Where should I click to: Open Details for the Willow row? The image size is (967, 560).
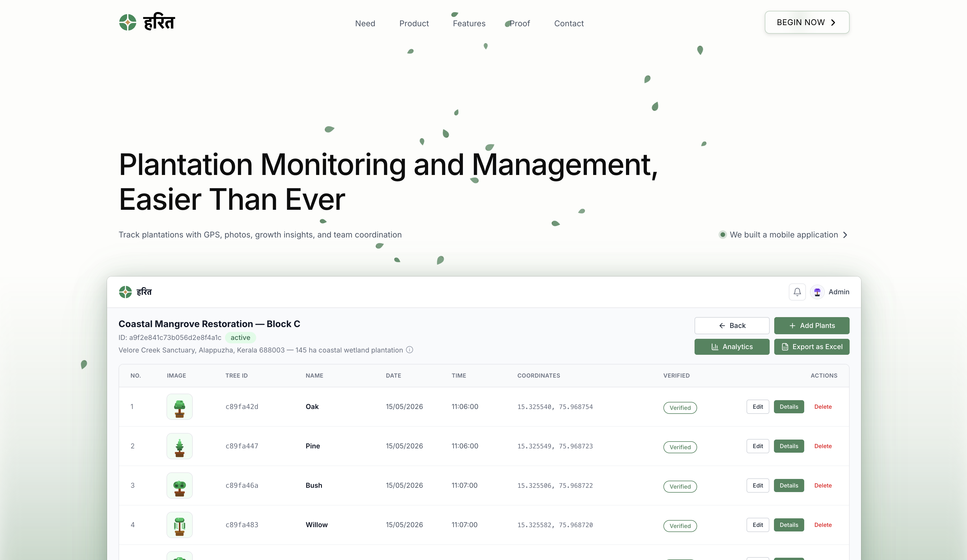pos(789,525)
